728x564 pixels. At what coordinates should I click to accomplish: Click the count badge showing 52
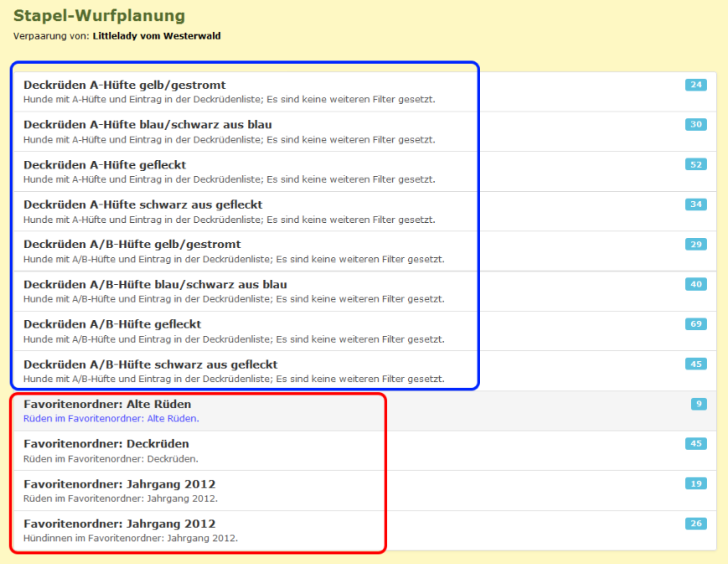(x=695, y=164)
